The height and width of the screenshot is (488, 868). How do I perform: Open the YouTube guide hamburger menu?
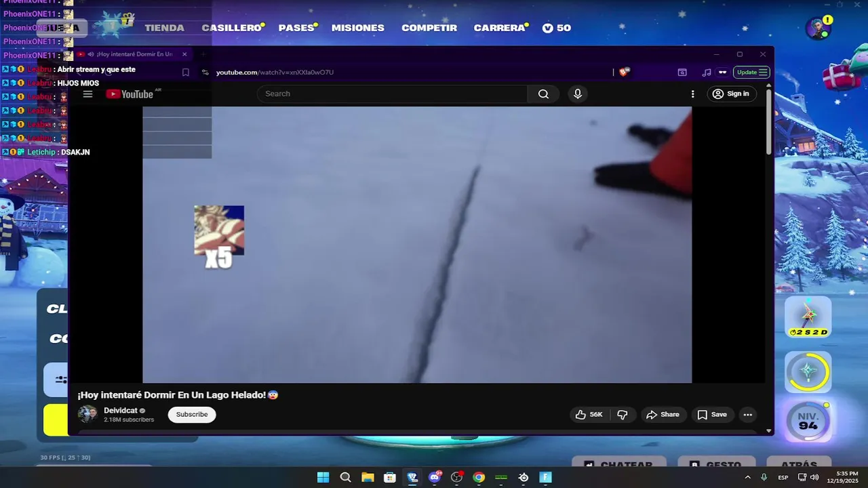tap(87, 94)
